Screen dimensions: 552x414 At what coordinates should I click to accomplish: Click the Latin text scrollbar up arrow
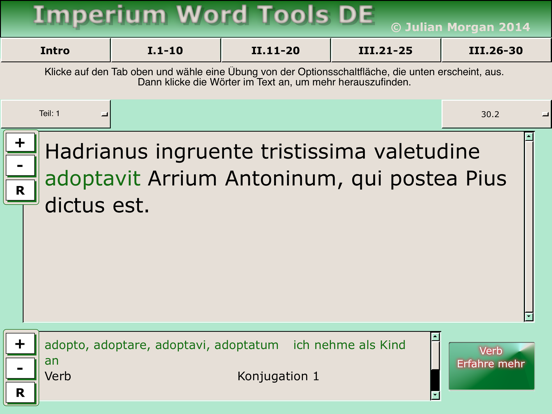(x=529, y=137)
